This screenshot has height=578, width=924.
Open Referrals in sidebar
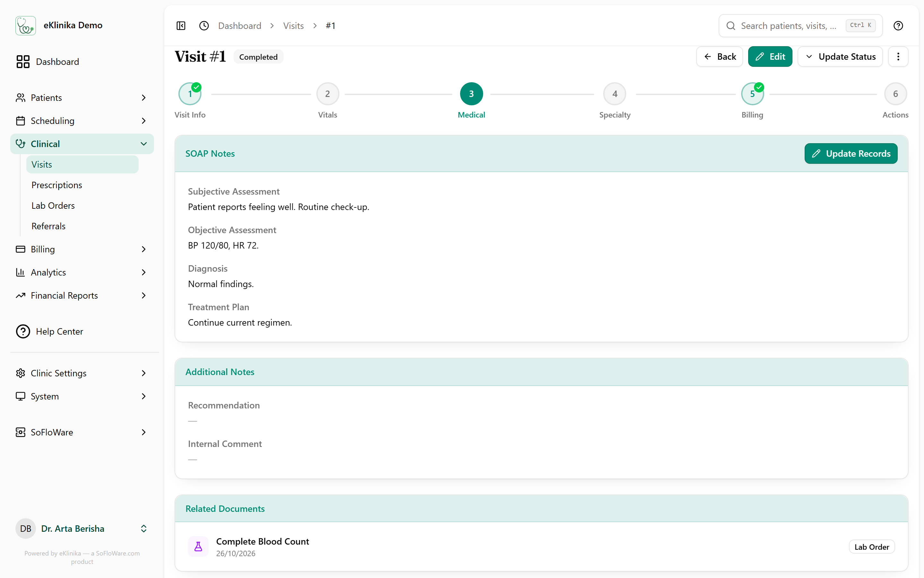pos(48,226)
